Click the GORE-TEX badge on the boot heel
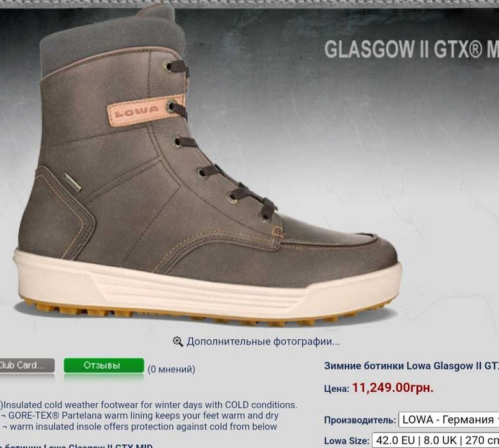This screenshot has height=448, width=499. point(72,182)
